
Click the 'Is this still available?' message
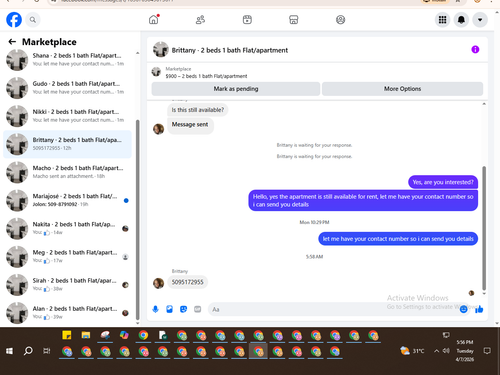click(x=198, y=110)
